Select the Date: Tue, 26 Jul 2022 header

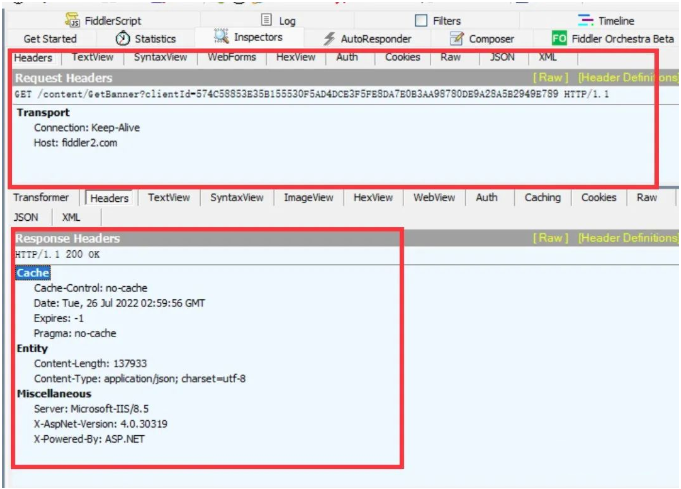pyautogui.click(x=119, y=303)
